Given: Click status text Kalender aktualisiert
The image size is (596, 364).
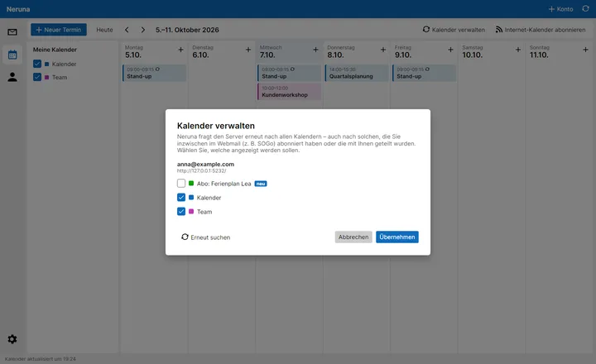Looking at the screenshot, I should click(x=41, y=359).
